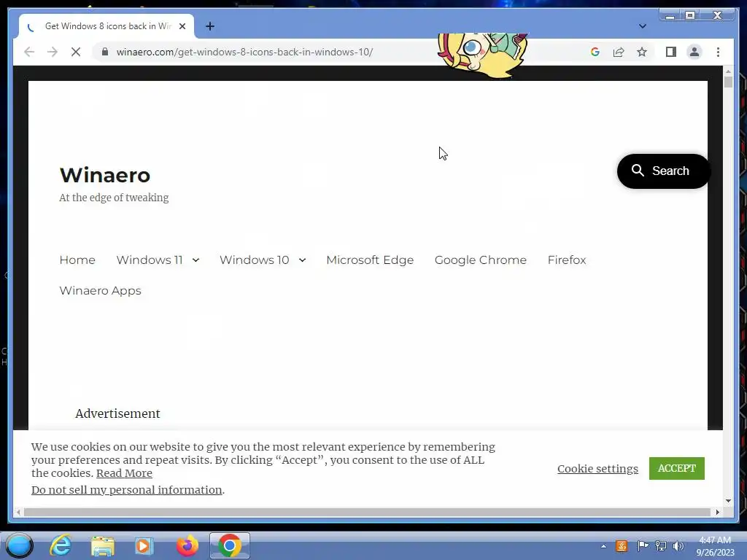Click the Winaero site title
The image size is (747, 560).
pos(105,175)
